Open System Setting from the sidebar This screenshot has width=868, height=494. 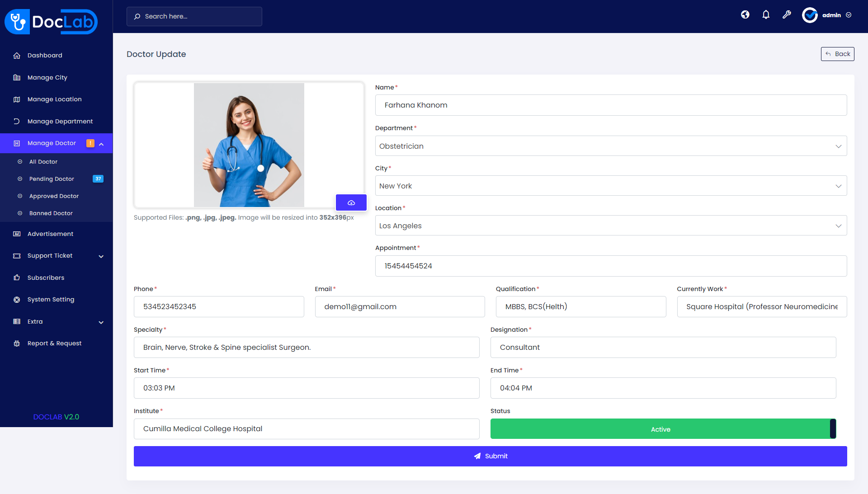50,299
